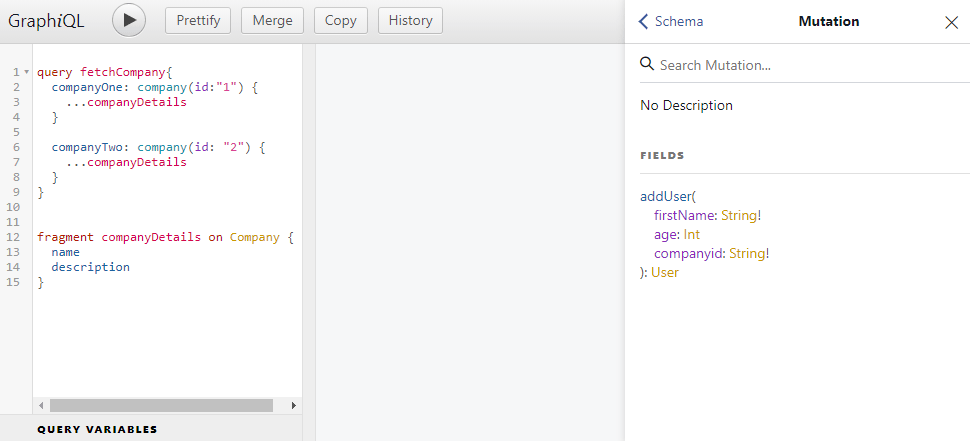Open the String type next to firstName
The height and width of the screenshot is (441, 970).
pyautogui.click(x=741, y=215)
